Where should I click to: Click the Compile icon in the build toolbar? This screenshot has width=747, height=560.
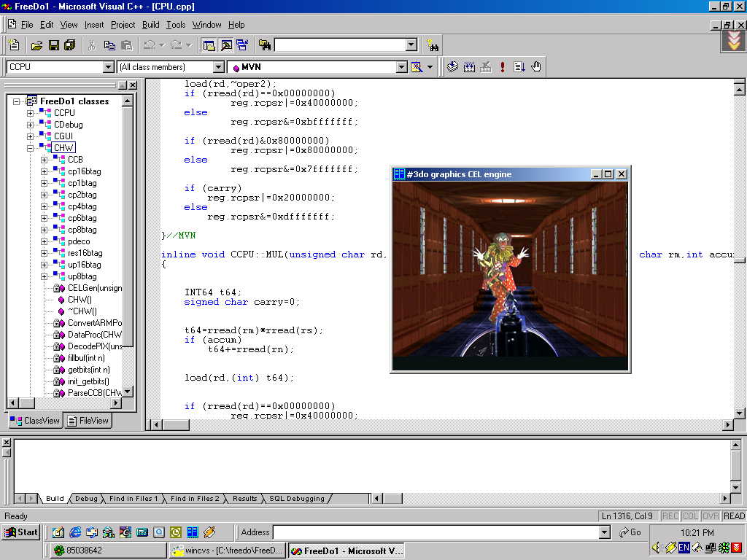tap(452, 67)
